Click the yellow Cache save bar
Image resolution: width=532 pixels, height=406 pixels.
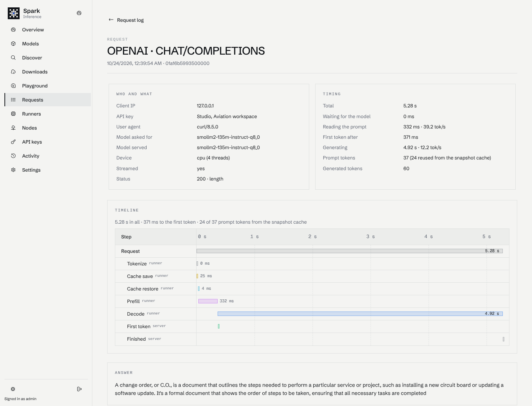click(x=197, y=276)
